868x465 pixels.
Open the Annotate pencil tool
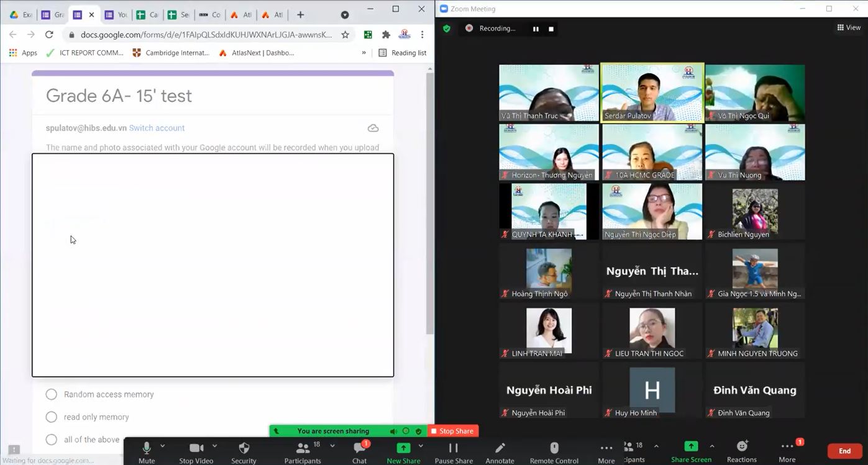point(500,453)
